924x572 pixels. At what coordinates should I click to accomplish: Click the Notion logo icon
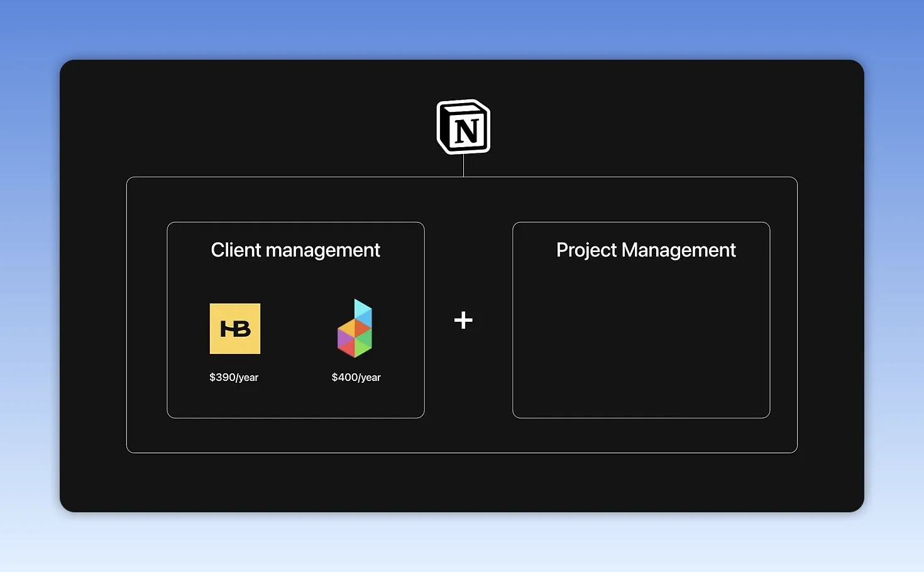pyautogui.click(x=463, y=126)
